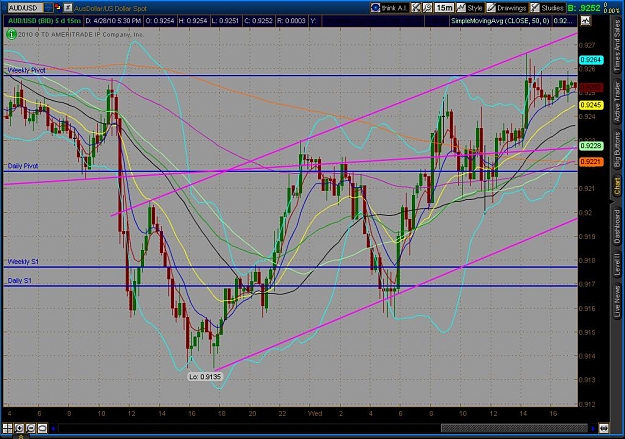The image size is (625, 439).
Task: Open the think A.I. tool
Action: click(389, 8)
